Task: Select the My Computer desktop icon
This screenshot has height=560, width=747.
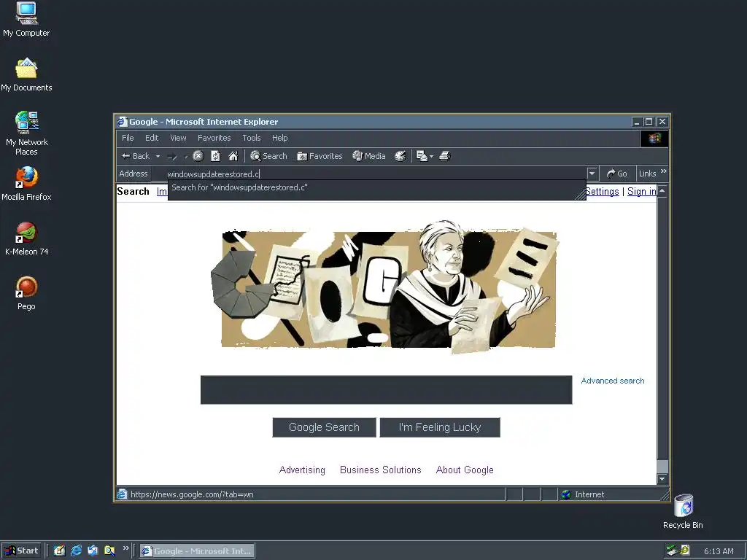Action: coord(26,20)
